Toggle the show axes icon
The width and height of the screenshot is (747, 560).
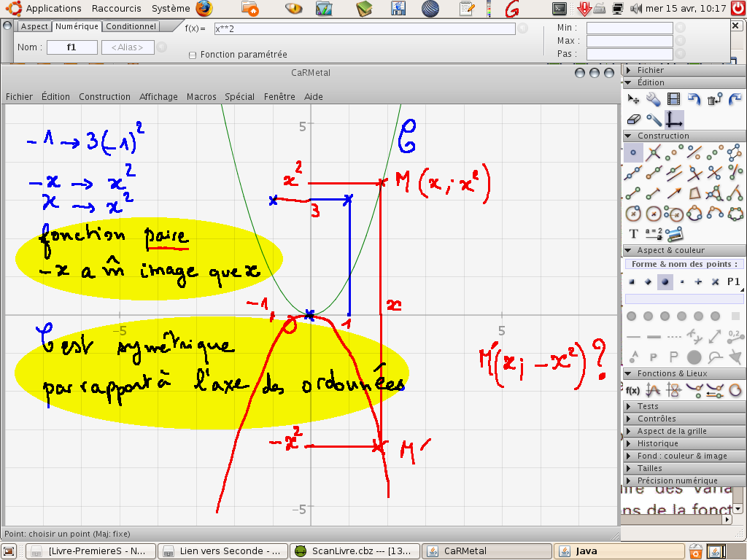(x=675, y=120)
